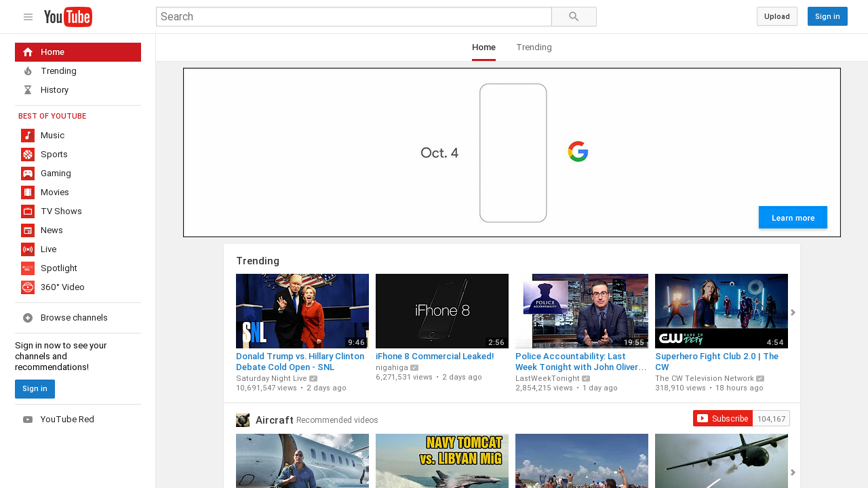Click the Oct. 4 phone outline ad
Screen dimensions: 868x488
click(x=513, y=152)
